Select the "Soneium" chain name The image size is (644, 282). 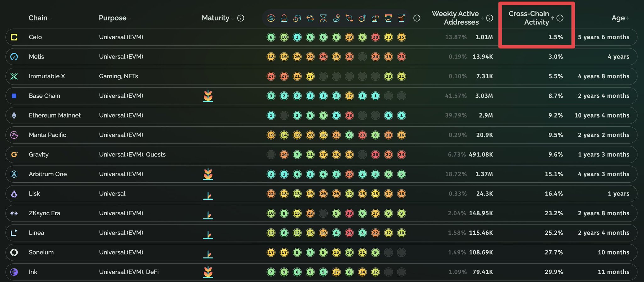click(x=41, y=252)
